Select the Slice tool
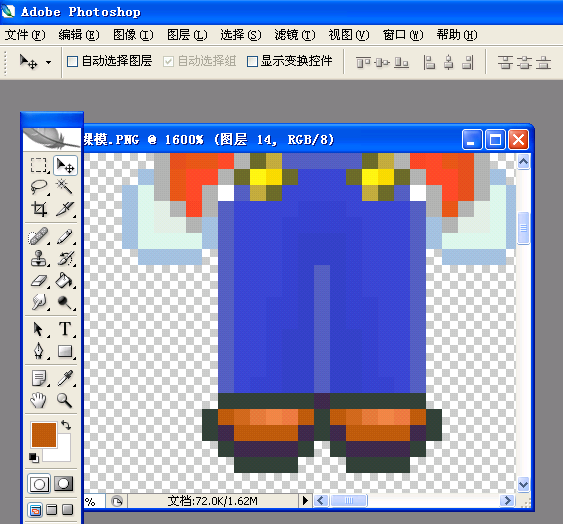Viewport: 563px width, 524px height. click(x=65, y=209)
